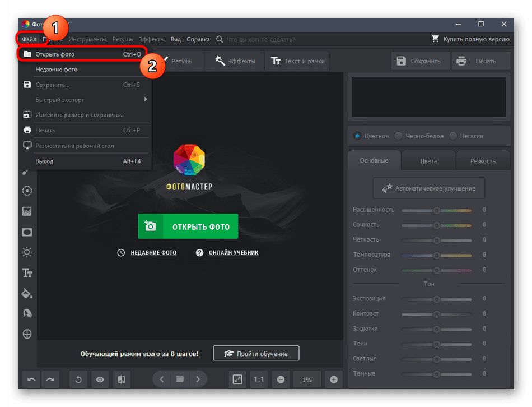The height and width of the screenshot is (407, 532).
Task: Select the Негатив radio button
Action: pyautogui.click(x=452, y=136)
